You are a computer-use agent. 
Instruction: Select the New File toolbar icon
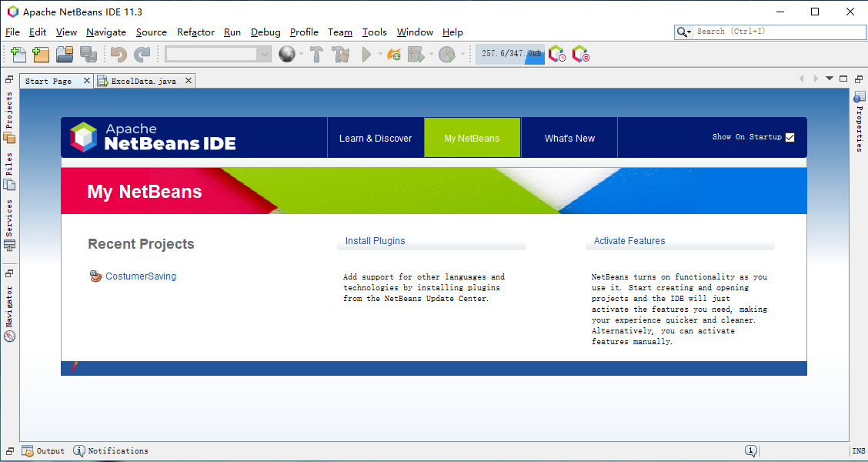pos(17,54)
